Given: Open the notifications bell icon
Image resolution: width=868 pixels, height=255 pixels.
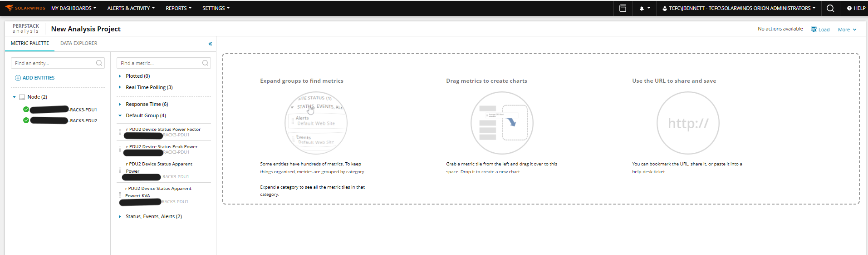Looking at the screenshot, I should pos(642,8).
